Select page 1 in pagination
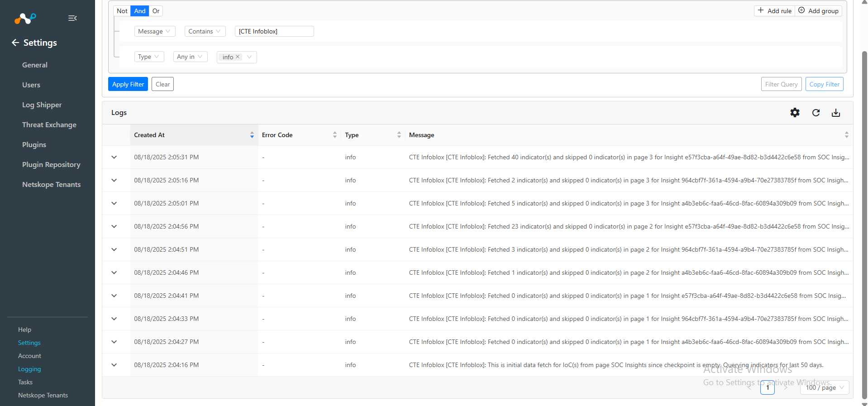 [x=768, y=387]
